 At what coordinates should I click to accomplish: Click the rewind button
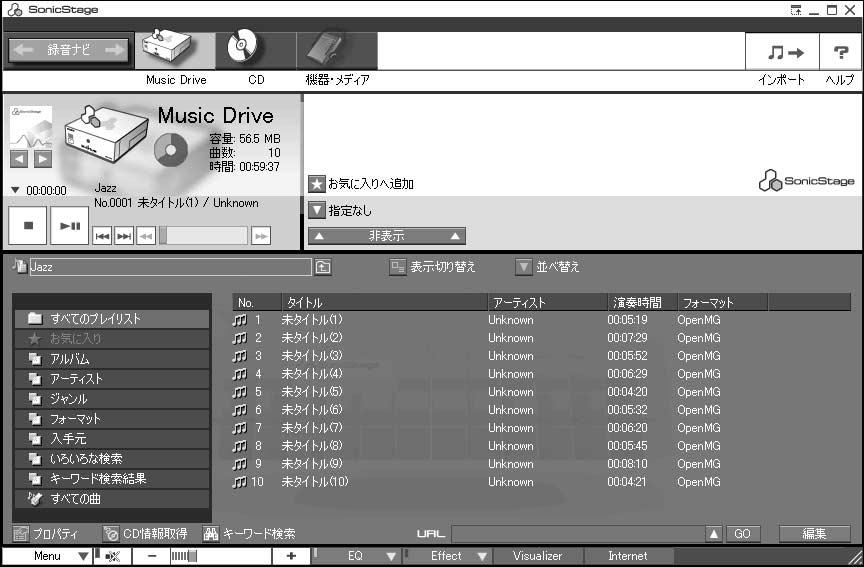coord(145,236)
